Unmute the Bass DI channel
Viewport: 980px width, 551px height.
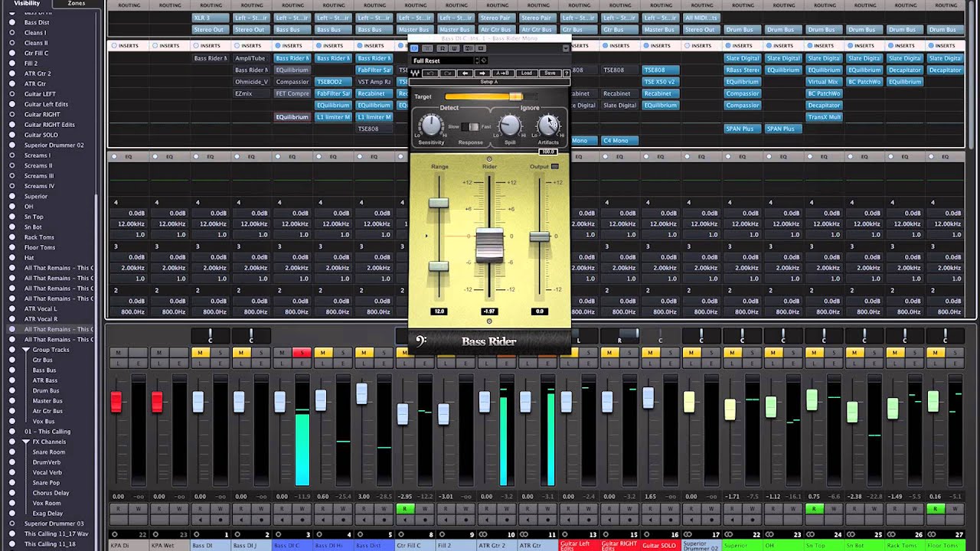(200, 353)
